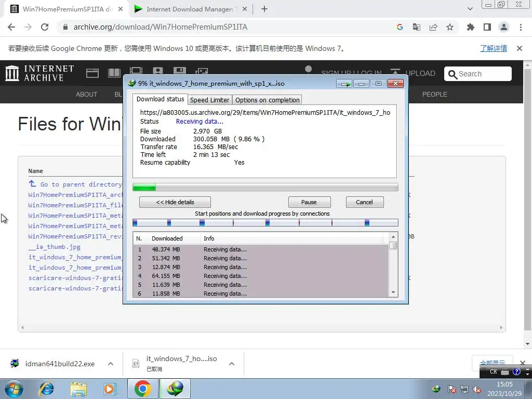Open Chrome extensions puzzle icon
Image resolution: width=532 pixels, height=399 pixels.
[470, 27]
